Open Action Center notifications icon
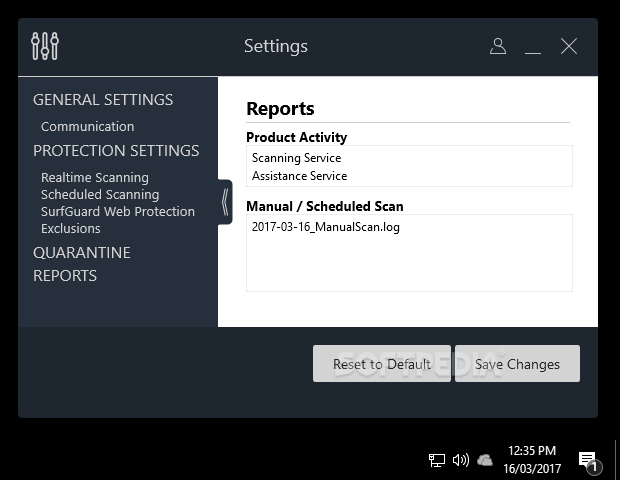 pyautogui.click(x=589, y=462)
